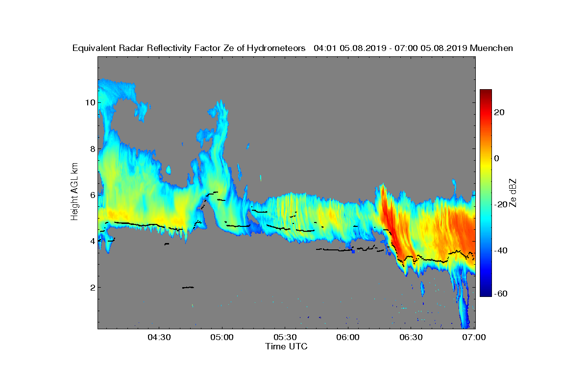This screenshot has height=392, width=588.
Task: Click the 'Height AGL km' axis label
Action: pyautogui.click(x=75, y=193)
